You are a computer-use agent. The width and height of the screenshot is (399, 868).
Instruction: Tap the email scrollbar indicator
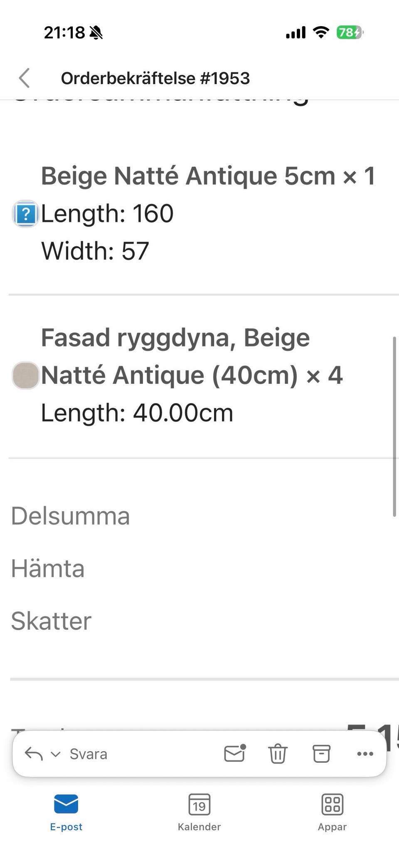coord(394,426)
